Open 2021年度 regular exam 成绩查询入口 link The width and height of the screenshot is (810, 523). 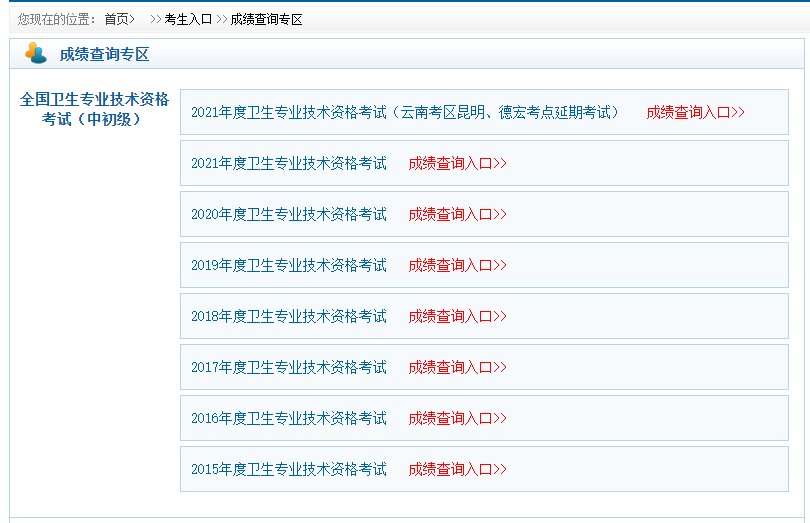tap(457, 163)
